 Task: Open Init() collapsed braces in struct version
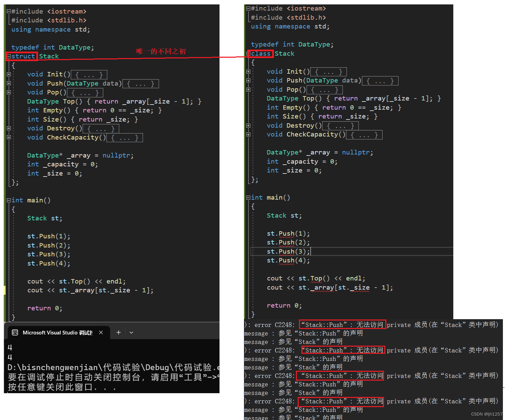point(89,74)
